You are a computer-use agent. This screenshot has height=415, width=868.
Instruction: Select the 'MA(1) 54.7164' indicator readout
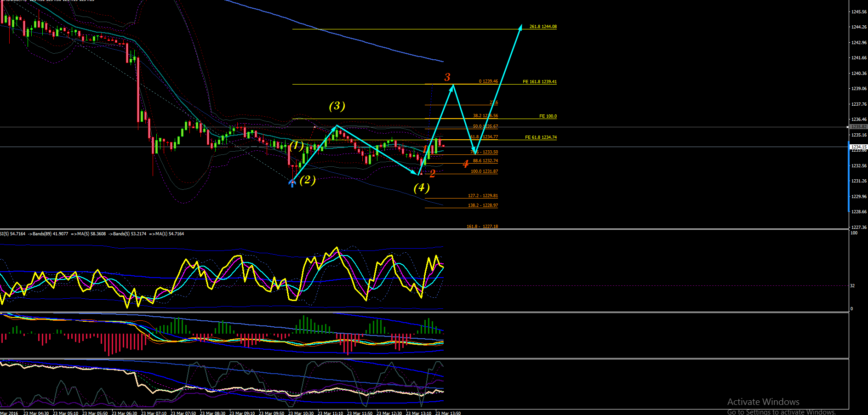pyautogui.click(x=170, y=234)
